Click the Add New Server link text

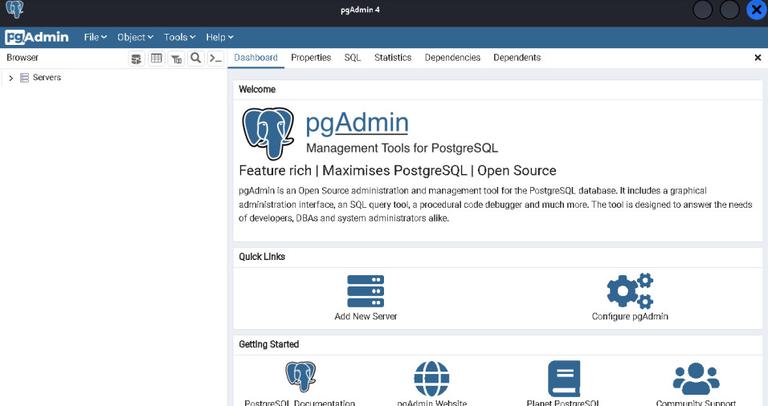point(365,316)
